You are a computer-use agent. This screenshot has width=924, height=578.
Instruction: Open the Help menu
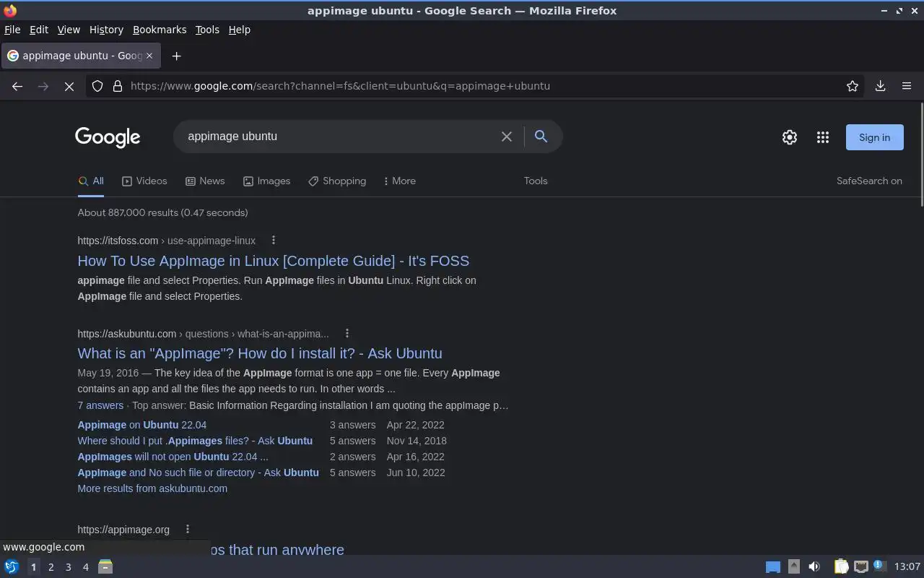239,30
